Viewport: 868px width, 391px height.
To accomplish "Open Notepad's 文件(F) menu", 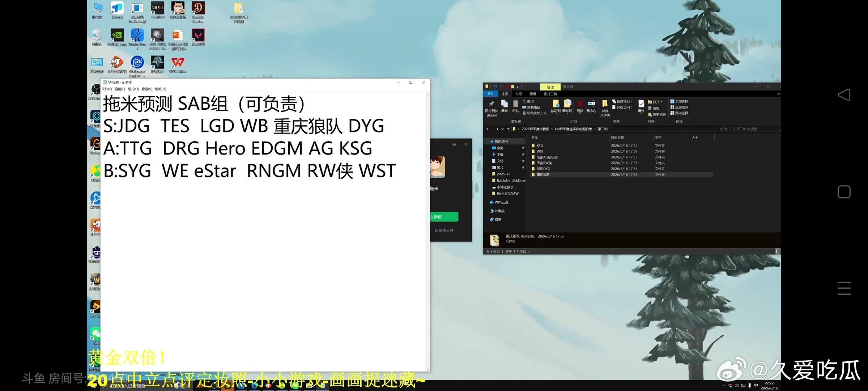I will pos(107,89).
